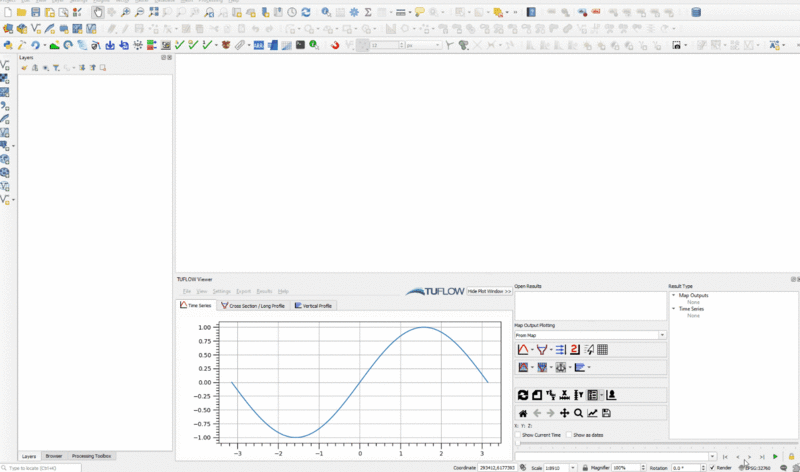
Task: Switch to Cross Section / Long Profile tab
Action: (x=252, y=305)
